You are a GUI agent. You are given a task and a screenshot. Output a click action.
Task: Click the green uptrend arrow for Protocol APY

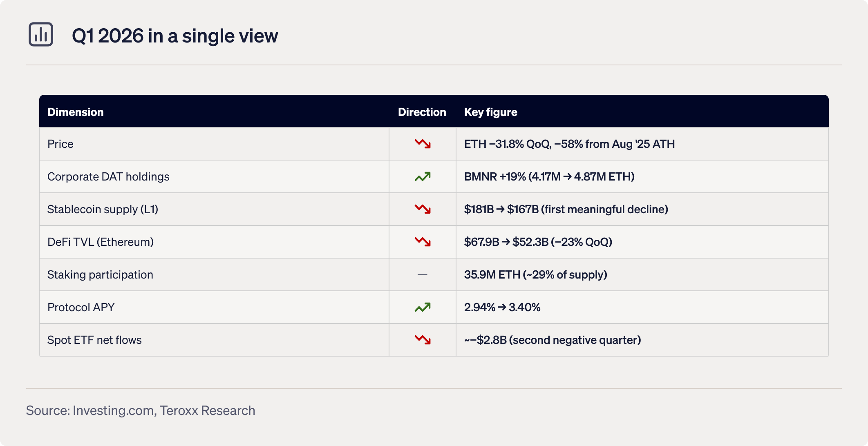pyautogui.click(x=423, y=307)
